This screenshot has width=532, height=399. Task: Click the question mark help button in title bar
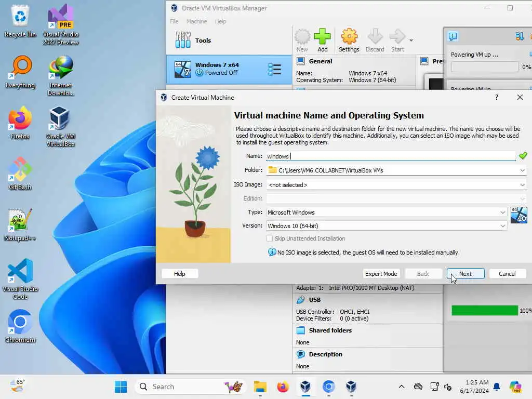tap(496, 97)
